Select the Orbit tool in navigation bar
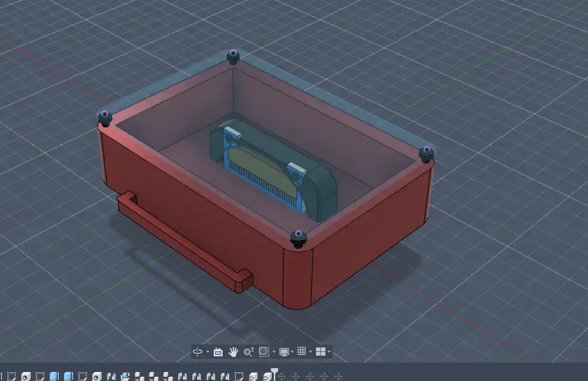 click(198, 352)
